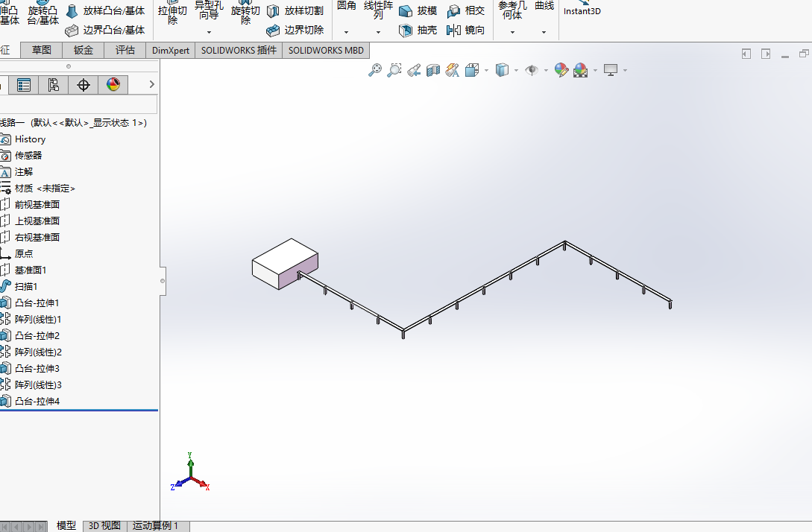Open the 圆角 fillet dropdown arrow
Image resolution: width=812 pixels, height=532 pixels.
(x=347, y=32)
